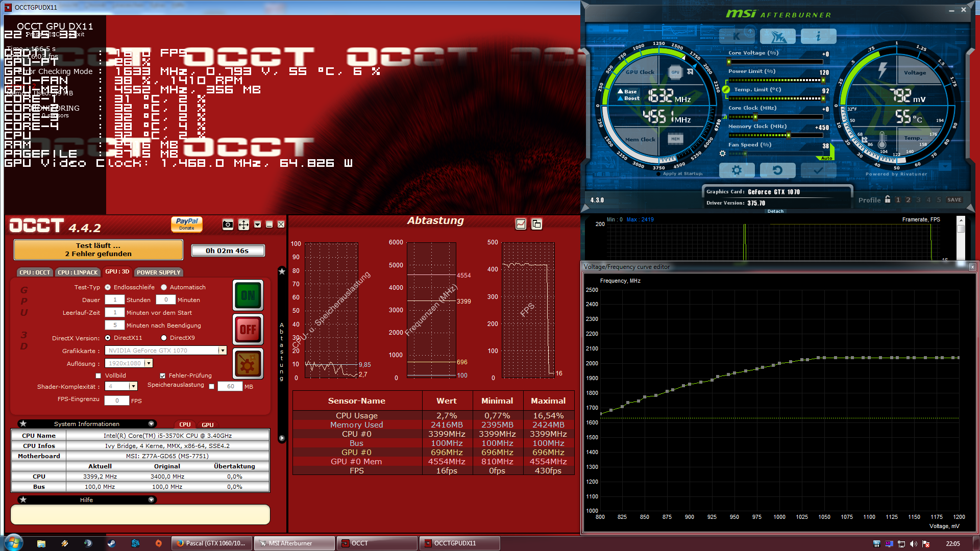Click the Memory Clock slider handle

789,135
